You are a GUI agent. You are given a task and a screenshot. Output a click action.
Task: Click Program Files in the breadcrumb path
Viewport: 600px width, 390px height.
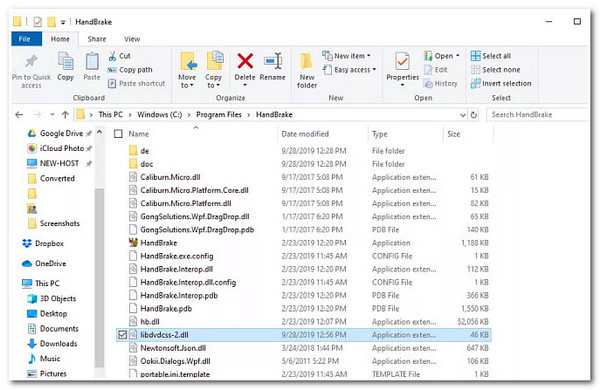point(218,114)
